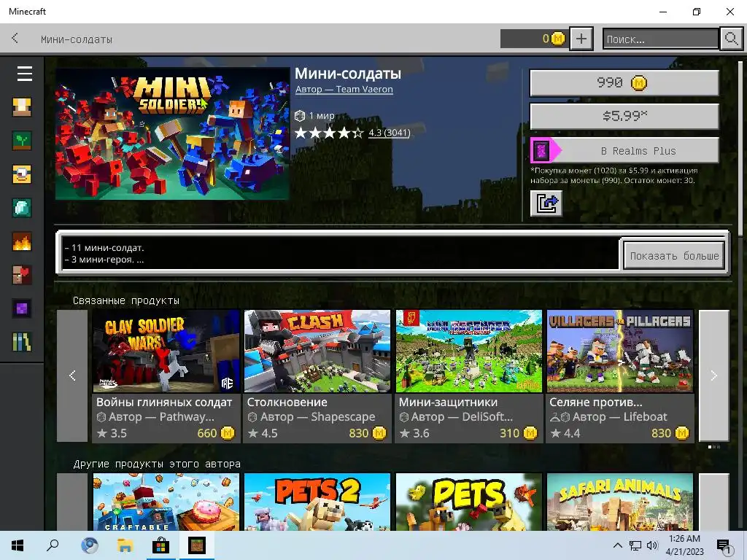Viewport: 747px width, 560px height.
Task: Open Villagers vs Pillagers product card
Action: click(x=620, y=376)
